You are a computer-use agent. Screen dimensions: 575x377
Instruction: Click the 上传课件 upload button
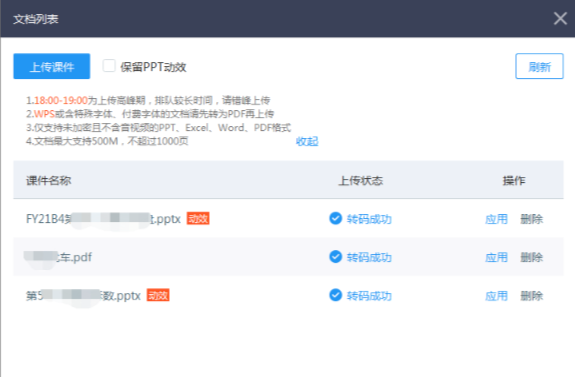coord(52,66)
